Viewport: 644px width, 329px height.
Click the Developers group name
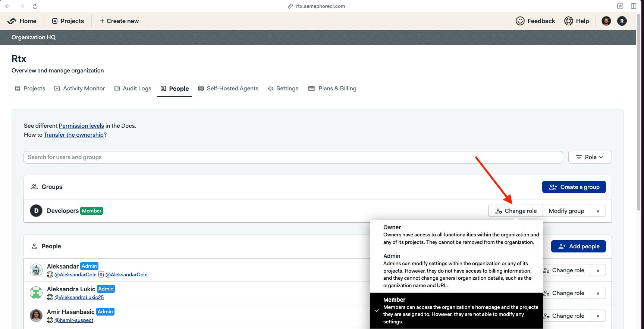[x=63, y=211]
